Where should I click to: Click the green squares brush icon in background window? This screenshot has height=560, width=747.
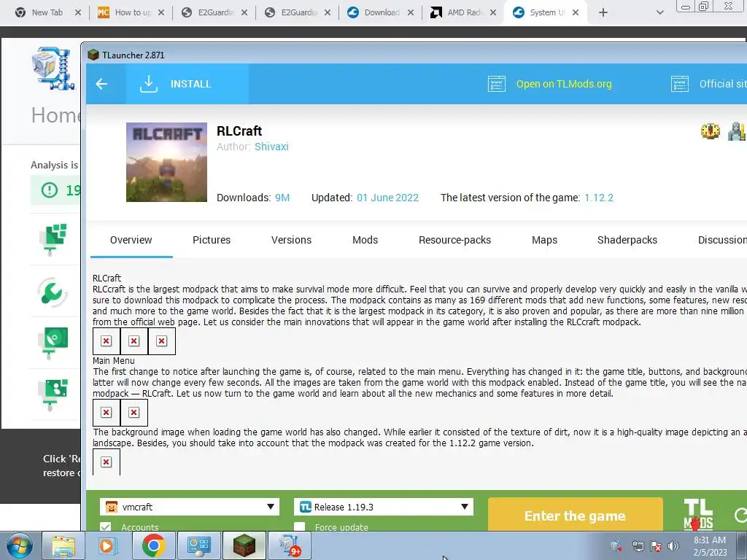pyautogui.click(x=53, y=239)
